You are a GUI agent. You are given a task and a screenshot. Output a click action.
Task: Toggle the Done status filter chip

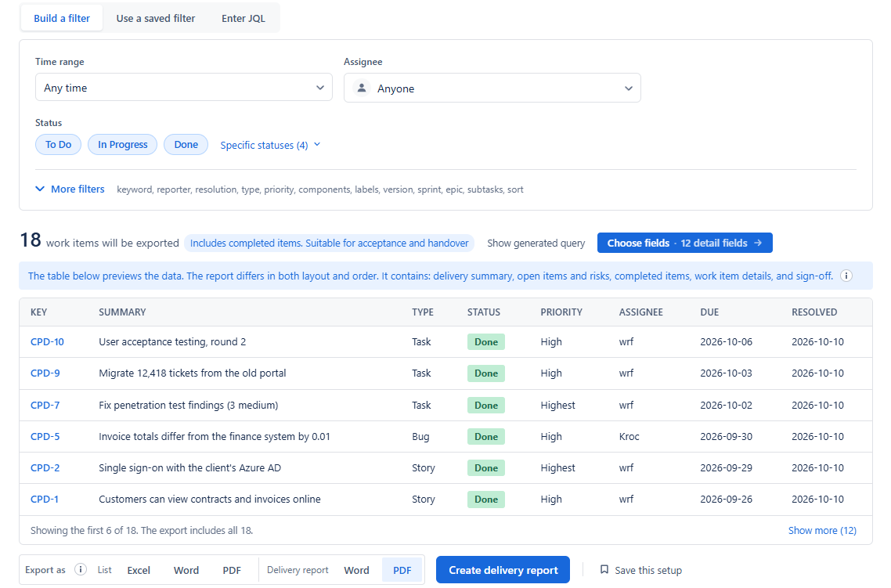186,144
